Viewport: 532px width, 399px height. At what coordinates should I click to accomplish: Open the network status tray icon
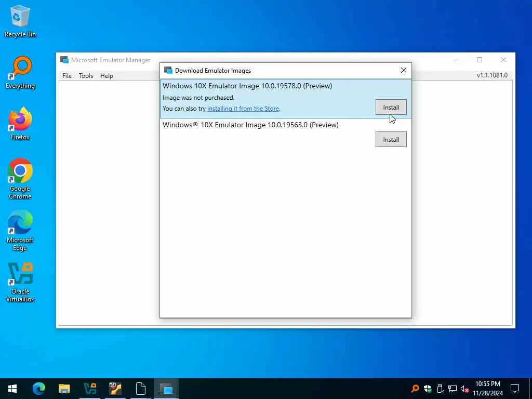pos(453,389)
